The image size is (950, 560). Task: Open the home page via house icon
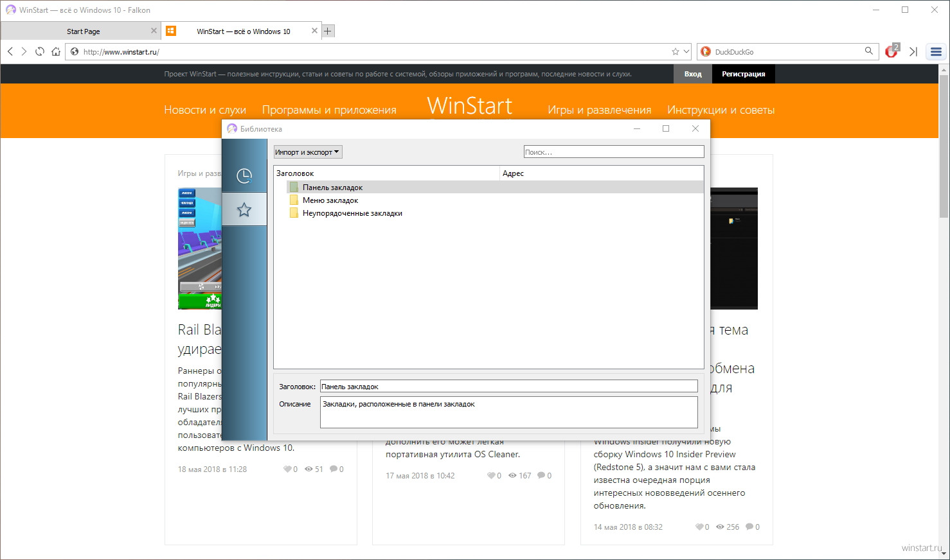click(56, 51)
